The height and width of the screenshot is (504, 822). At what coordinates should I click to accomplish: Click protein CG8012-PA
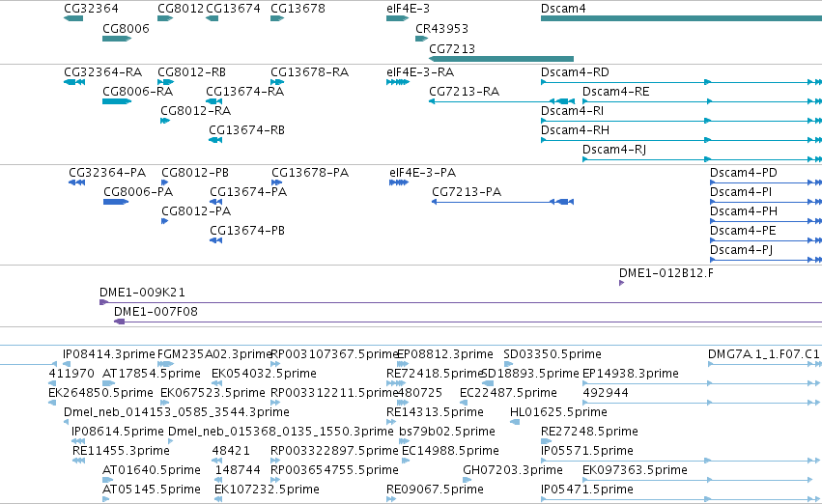[196, 211]
